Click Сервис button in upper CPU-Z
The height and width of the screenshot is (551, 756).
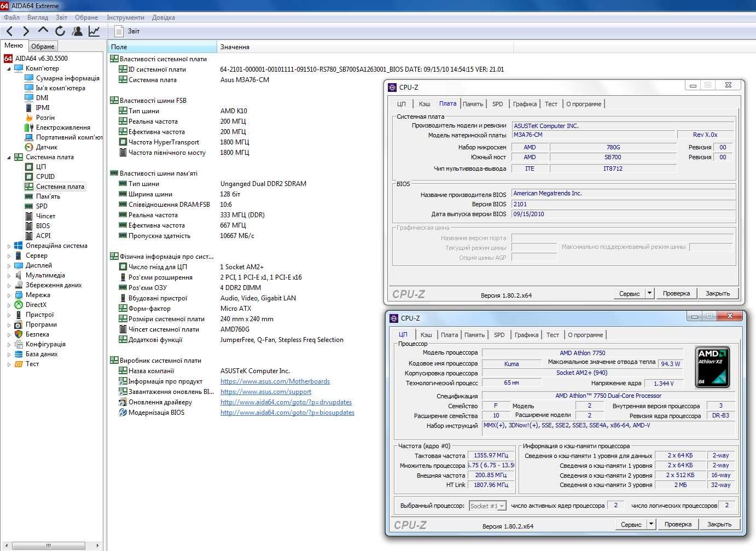[629, 293]
